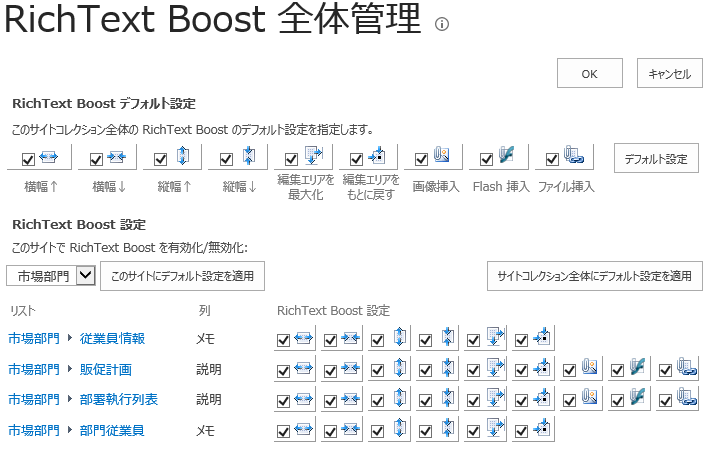The width and height of the screenshot is (705, 450).
Task: Click height decrease icon in 部門従業員 row
Action: (447, 428)
